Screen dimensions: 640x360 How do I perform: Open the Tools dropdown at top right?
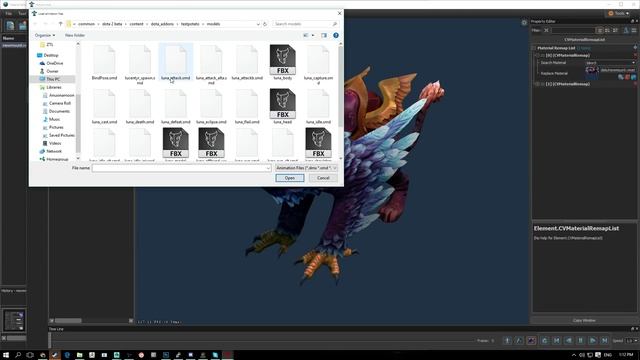[x=618, y=13]
